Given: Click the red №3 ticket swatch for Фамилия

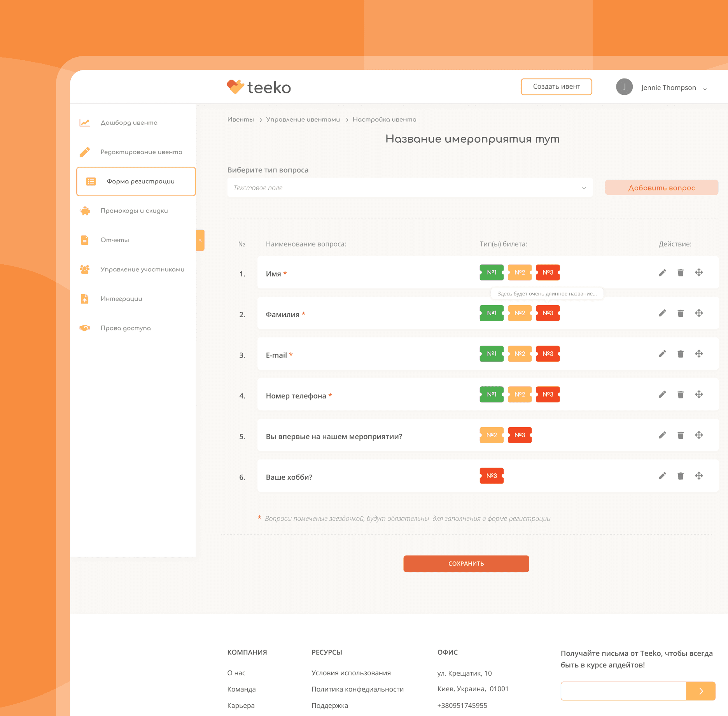Looking at the screenshot, I should (x=548, y=313).
